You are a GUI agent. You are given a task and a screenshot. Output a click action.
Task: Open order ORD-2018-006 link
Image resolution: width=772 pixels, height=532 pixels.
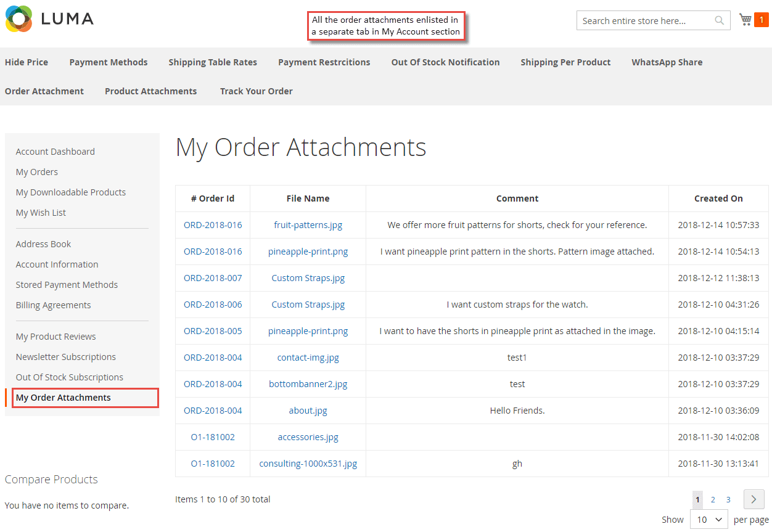click(213, 305)
